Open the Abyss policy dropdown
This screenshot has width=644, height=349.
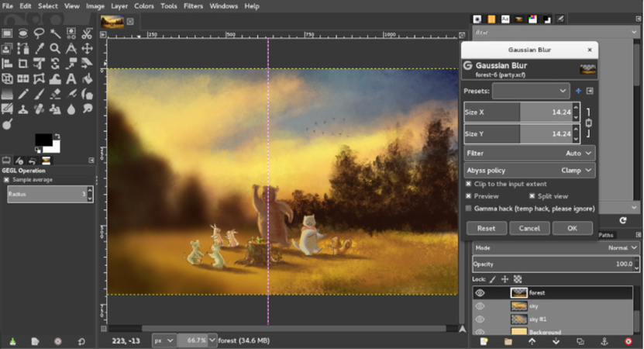click(529, 170)
